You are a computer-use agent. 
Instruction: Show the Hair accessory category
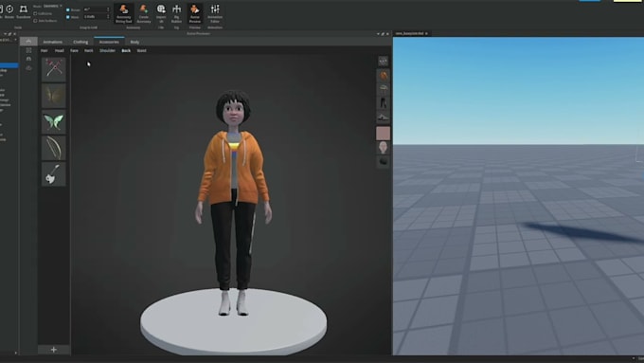pyautogui.click(x=44, y=50)
